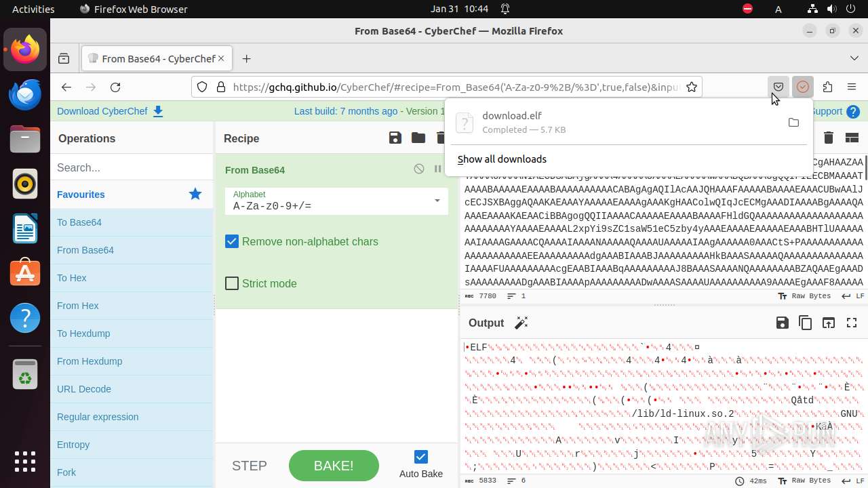Save the recipe with floppy icon
The height and width of the screenshot is (488, 868).
[x=395, y=138]
